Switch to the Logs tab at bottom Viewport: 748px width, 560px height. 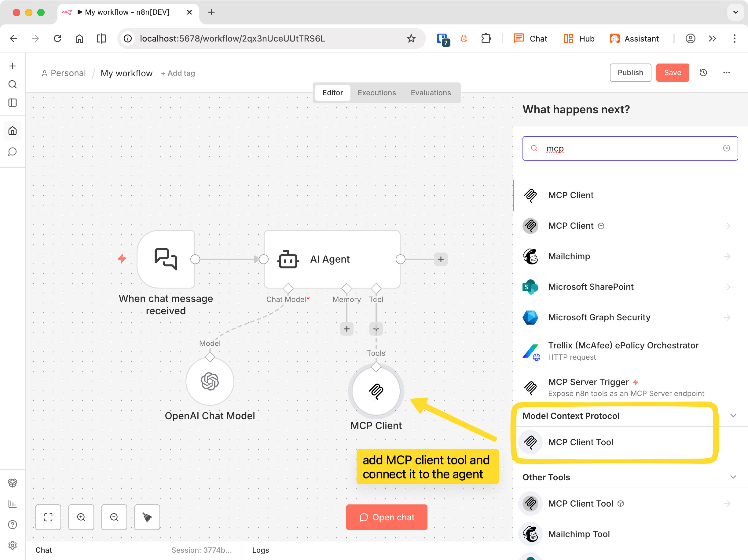[260, 550]
